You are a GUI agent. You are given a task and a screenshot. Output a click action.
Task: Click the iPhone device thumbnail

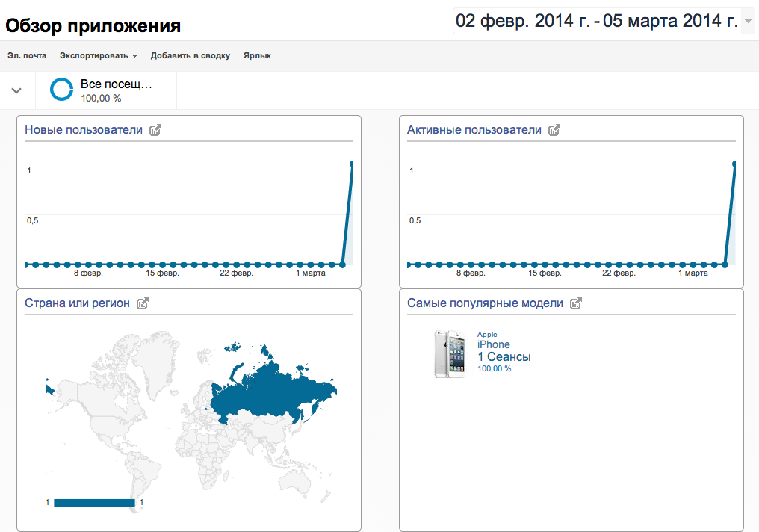point(450,354)
